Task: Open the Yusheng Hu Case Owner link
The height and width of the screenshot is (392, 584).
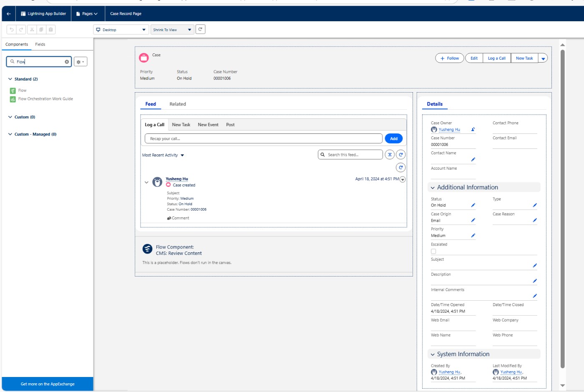Action: pyautogui.click(x=449, y=130)
